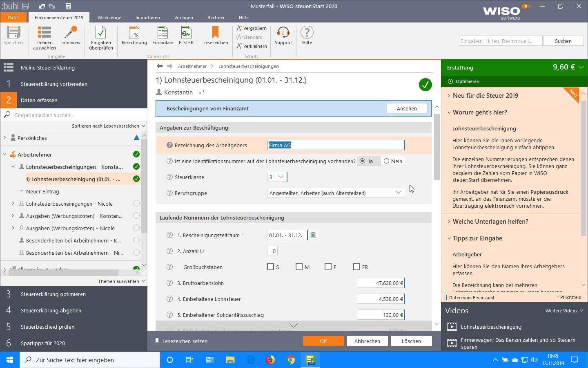Screen dimensions: 588x368
Task: Switch to the Vorlagen tab
Action: pyautogui.click(x=184, y=18)
